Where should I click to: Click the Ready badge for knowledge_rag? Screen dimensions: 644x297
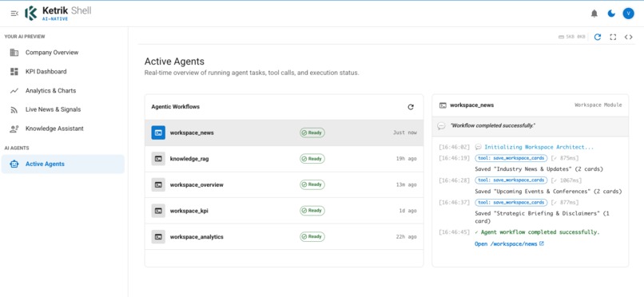pyautogui.click(x=312, y=159)
